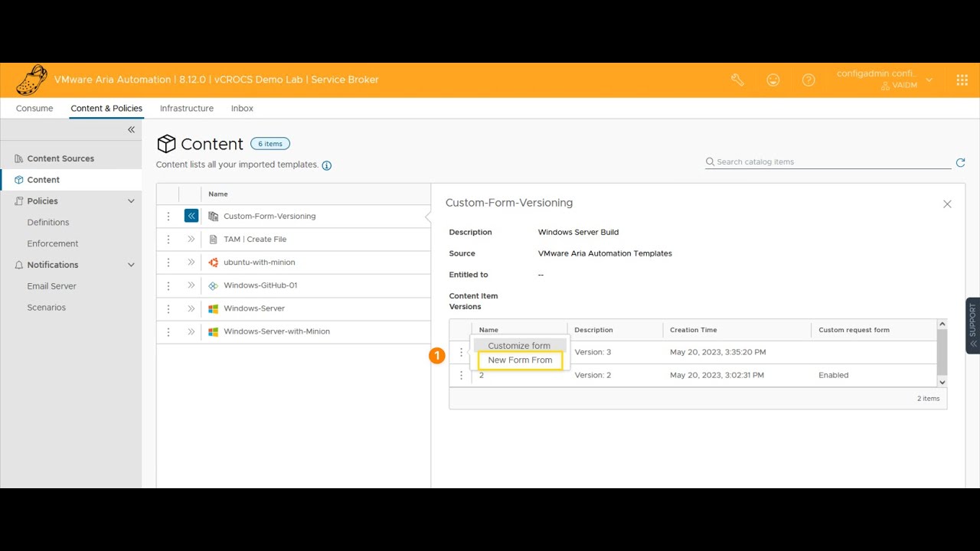Open Content in the sidebar

(70, 180)
